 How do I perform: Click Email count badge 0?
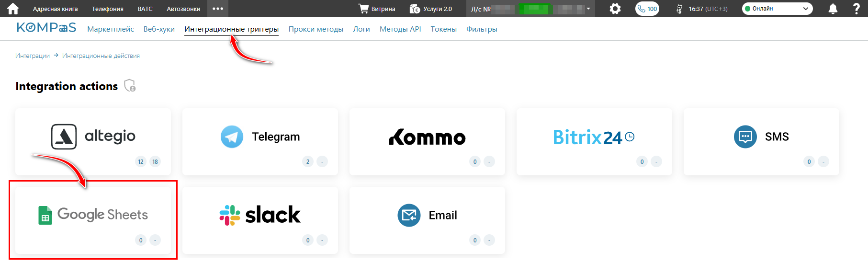point(475,240)
